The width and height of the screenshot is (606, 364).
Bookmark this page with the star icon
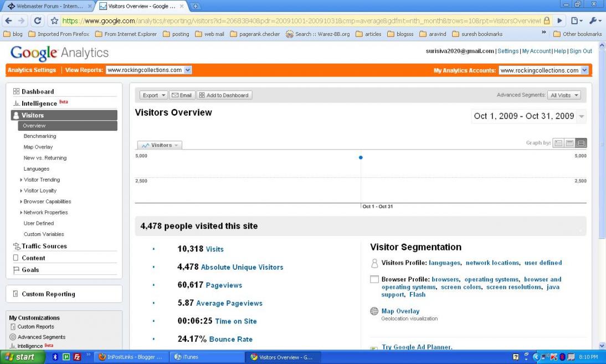[x=54, y=21]
